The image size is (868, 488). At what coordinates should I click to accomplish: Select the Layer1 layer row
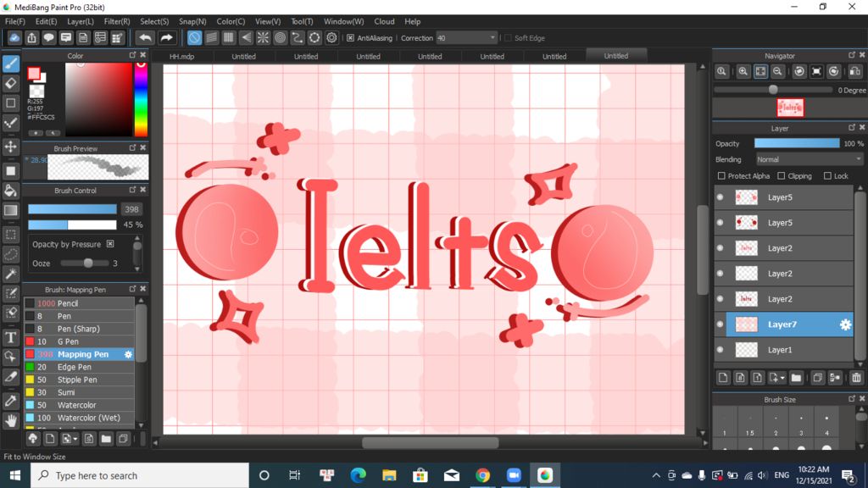tap(783, 350)
